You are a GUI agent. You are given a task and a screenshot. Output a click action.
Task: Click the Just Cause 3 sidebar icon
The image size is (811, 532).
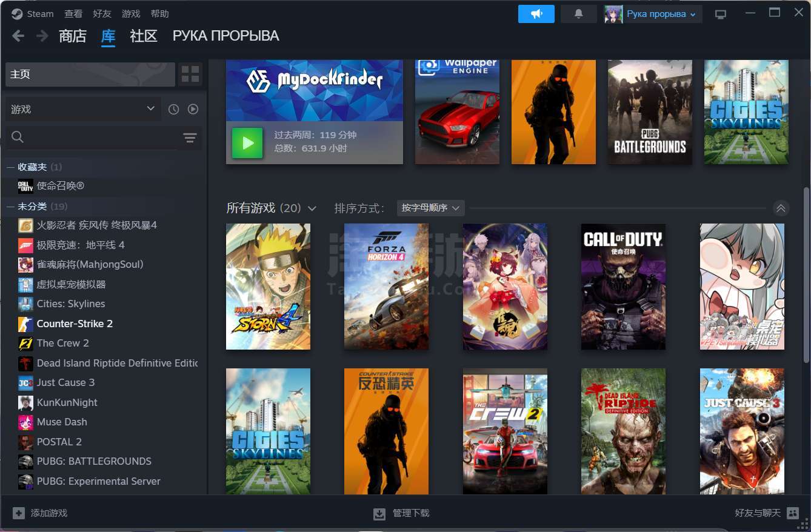tap(25, 382)
